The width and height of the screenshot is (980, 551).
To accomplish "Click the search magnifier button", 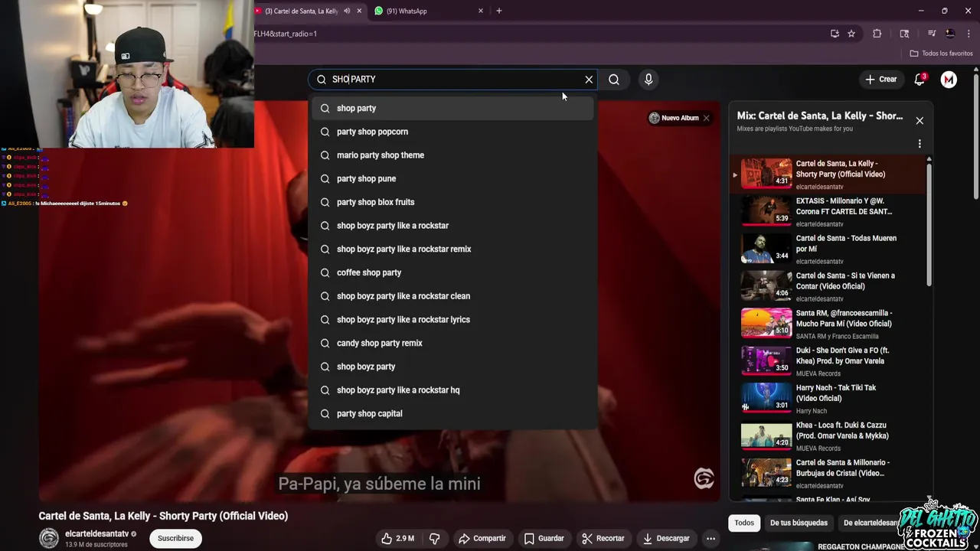I will [614, 80].
